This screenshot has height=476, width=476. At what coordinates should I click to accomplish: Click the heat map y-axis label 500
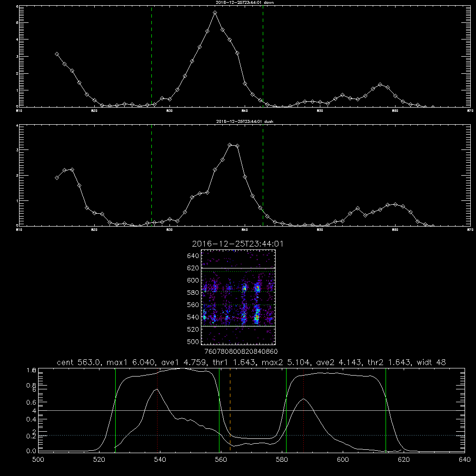click(193, 341)
